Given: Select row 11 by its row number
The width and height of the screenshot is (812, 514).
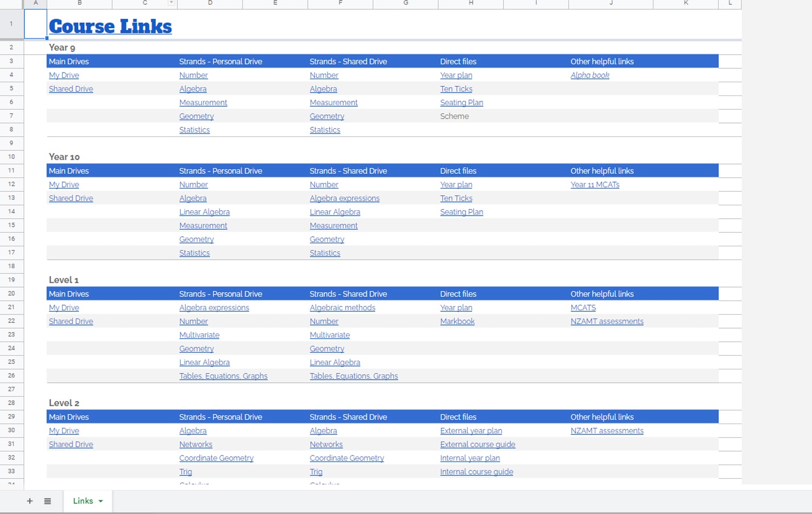Looking at the screenshot, I should click(11, 170).
